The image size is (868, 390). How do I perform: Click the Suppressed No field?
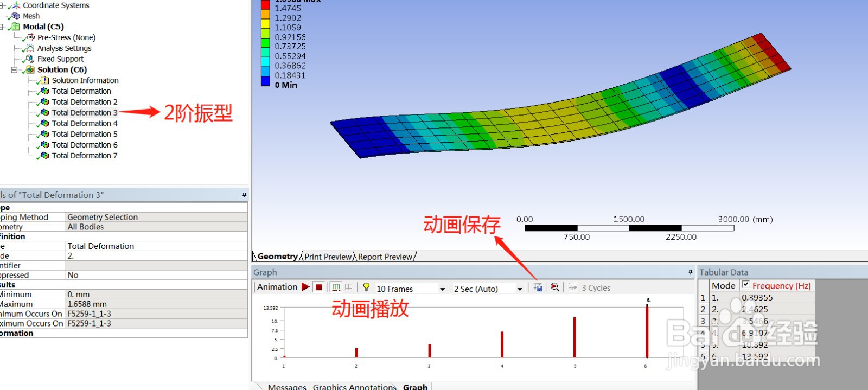157,275
